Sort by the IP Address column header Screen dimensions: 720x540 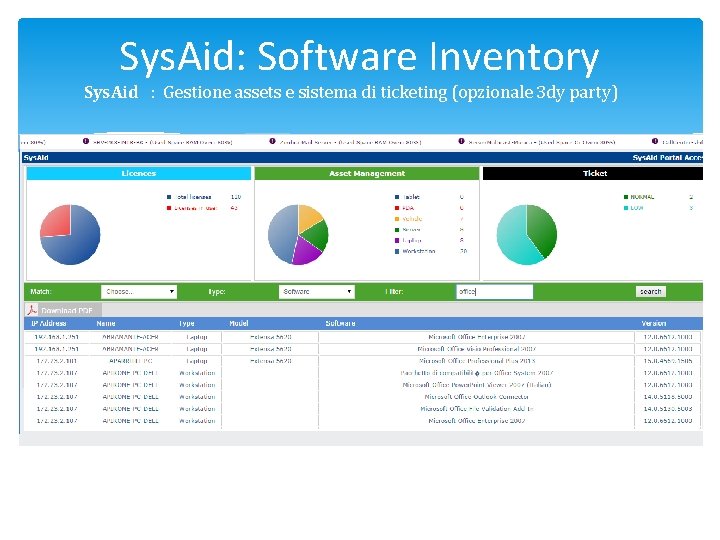coord(49,323)
